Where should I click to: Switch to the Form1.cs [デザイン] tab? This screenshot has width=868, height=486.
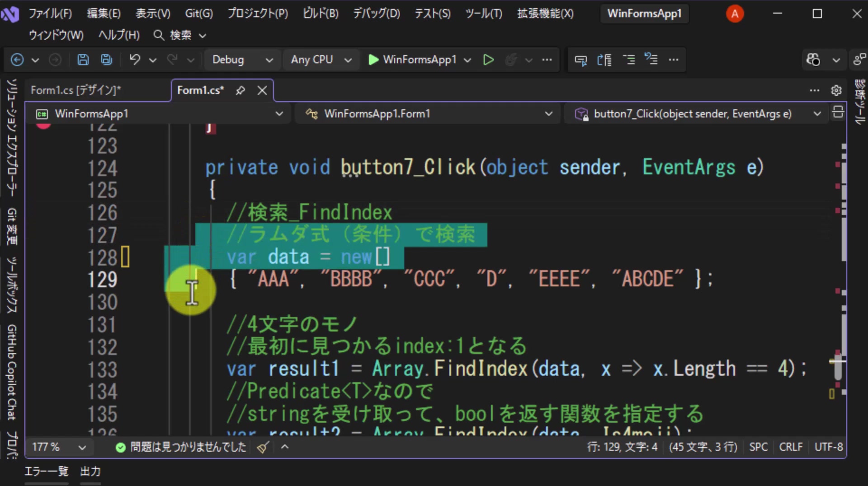(76, 90)
